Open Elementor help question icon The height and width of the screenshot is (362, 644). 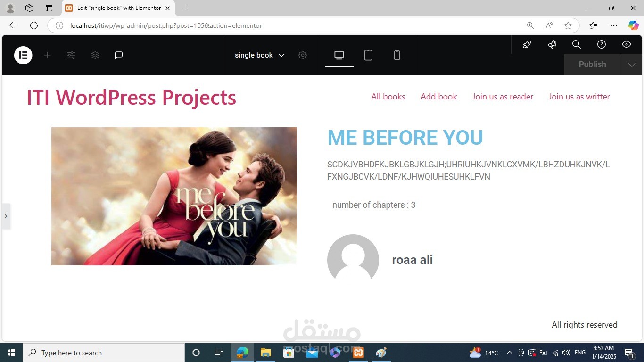click(x=602, y=44)
